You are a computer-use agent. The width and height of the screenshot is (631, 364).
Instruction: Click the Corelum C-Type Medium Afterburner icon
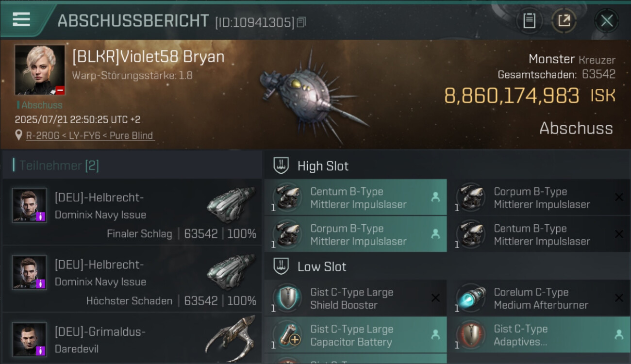(x=470, y=298)
